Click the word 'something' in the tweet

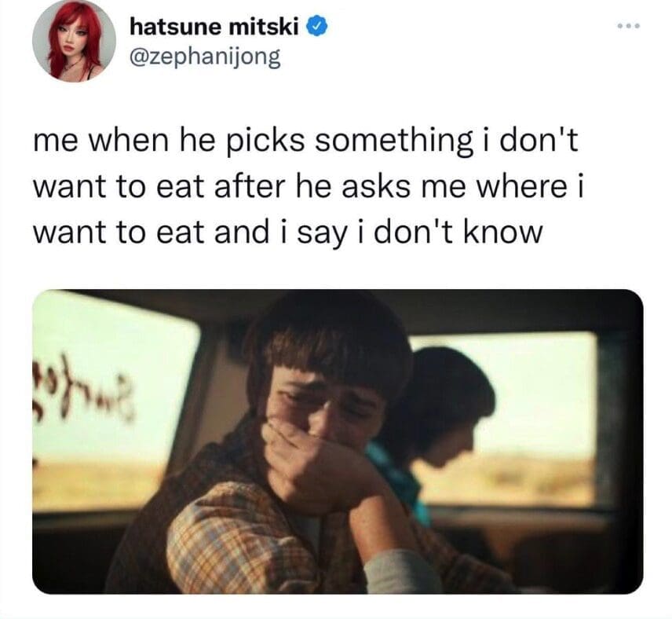click(394, 141)
